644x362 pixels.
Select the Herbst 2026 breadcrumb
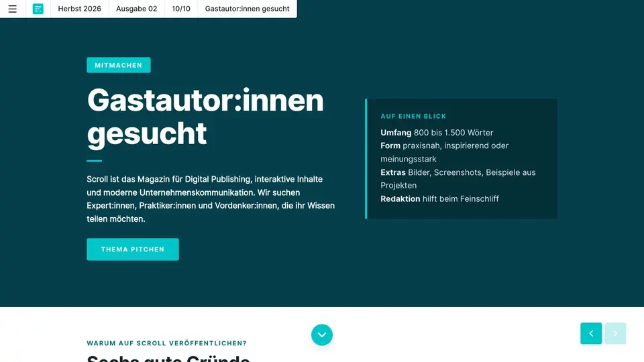click(x=79, y=9)
